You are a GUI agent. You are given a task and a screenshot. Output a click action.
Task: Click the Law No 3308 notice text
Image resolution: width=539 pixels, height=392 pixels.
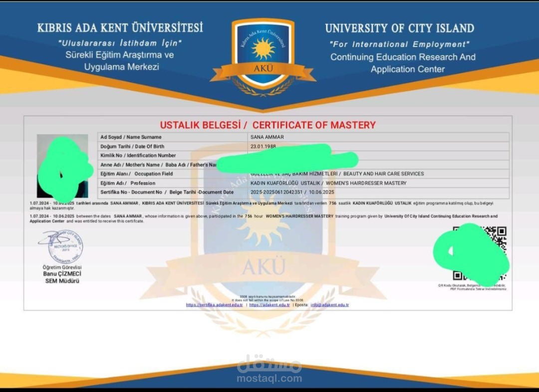coord(268,298)
